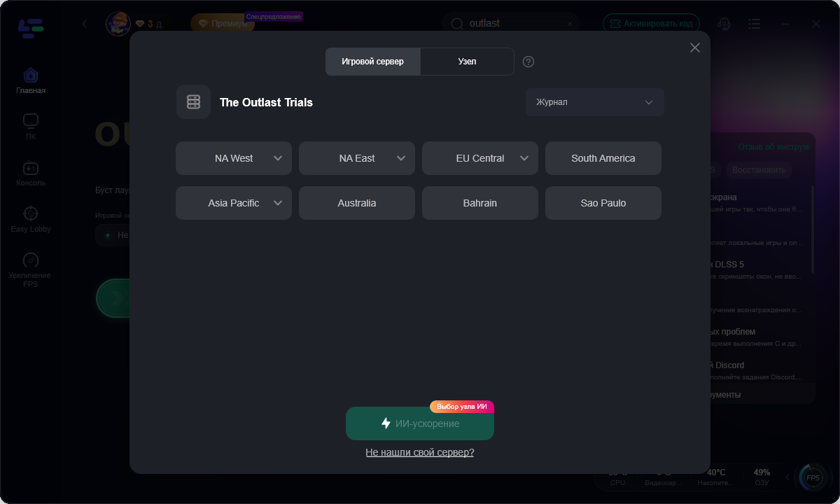Select Easy Lobby in the sidebar

pyautogui.click(x=31, y=219)
